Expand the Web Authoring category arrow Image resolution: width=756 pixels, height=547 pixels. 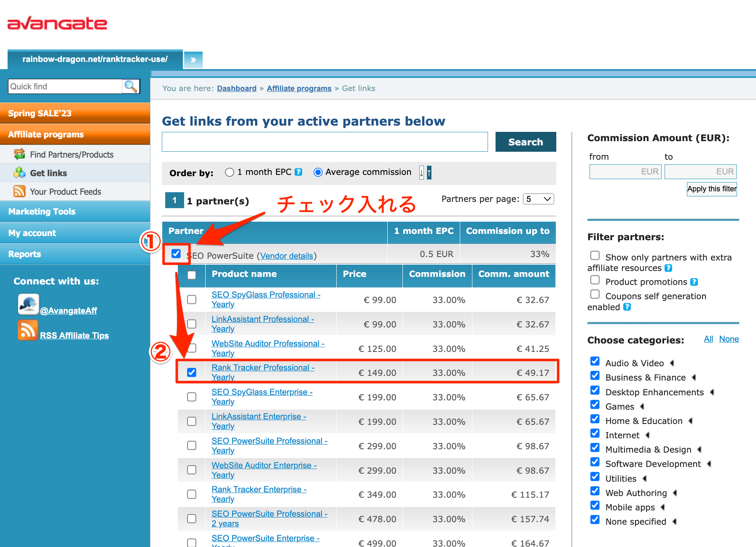[x=675, y=493]
